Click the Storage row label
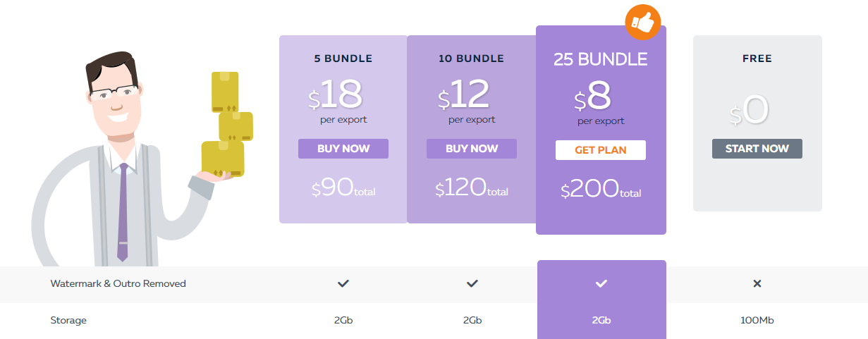Image resolution: width=868 pixels, height=339 pixels. (68, 320)
